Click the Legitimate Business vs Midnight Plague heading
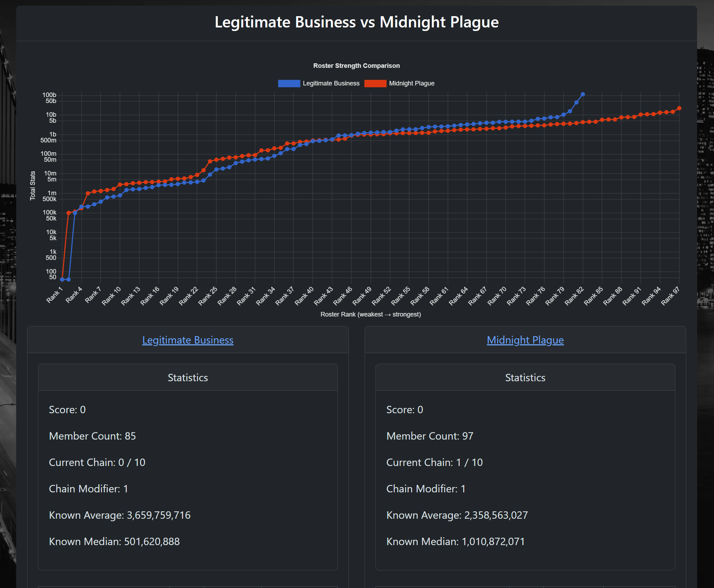 (356, 22)
